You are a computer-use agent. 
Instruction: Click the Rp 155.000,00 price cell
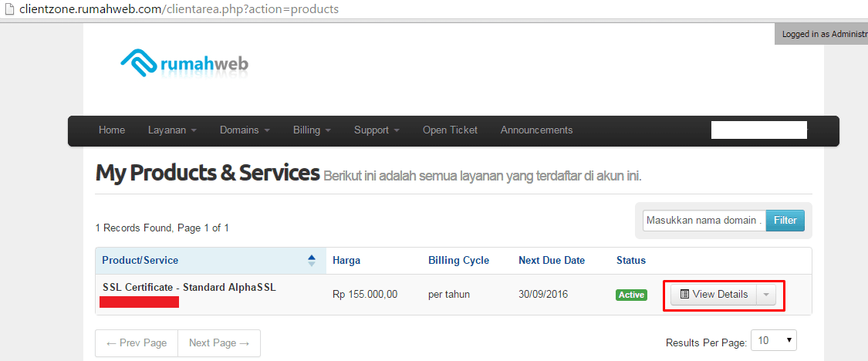(x=365, y=295)
